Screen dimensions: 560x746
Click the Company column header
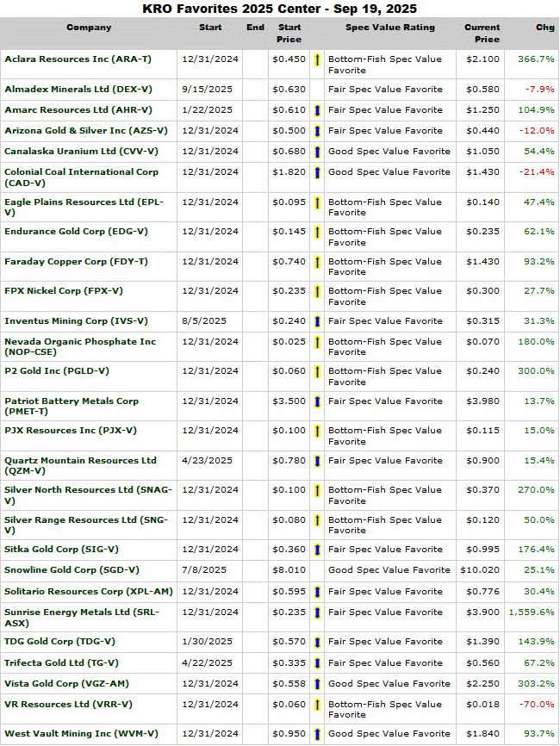pyautogui.click(x=89, y=27)
